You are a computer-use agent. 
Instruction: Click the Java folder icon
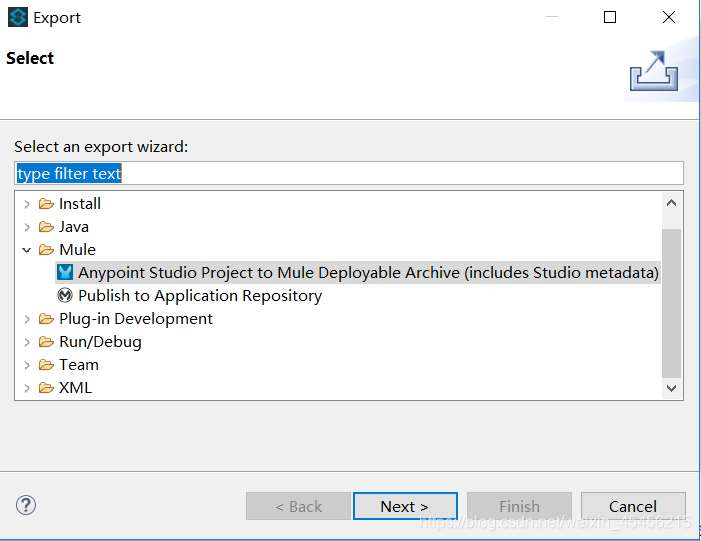click(46, 227)
